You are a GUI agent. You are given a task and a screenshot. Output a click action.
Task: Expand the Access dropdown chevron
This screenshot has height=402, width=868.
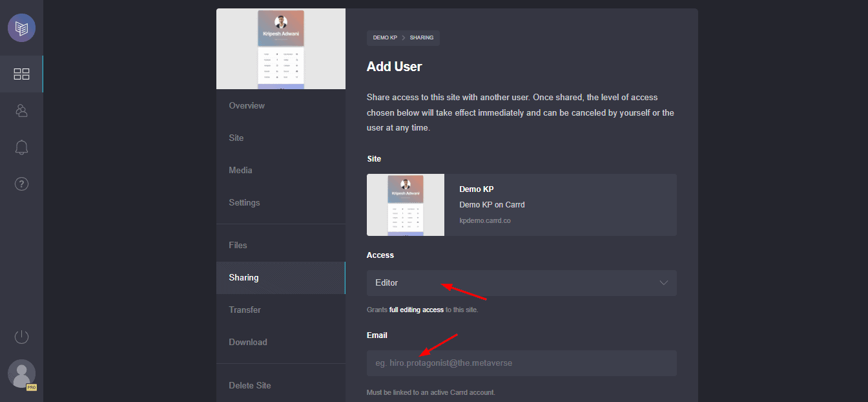tap(663, 283)
